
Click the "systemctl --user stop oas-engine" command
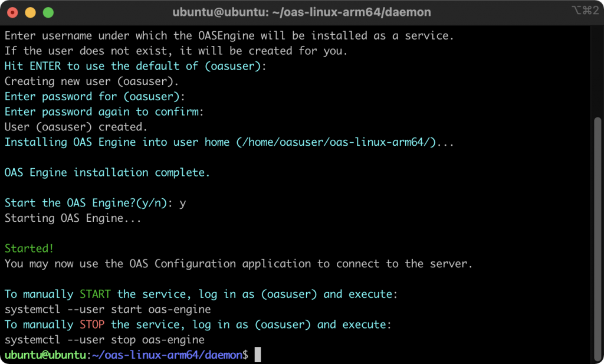pos(104,340)
